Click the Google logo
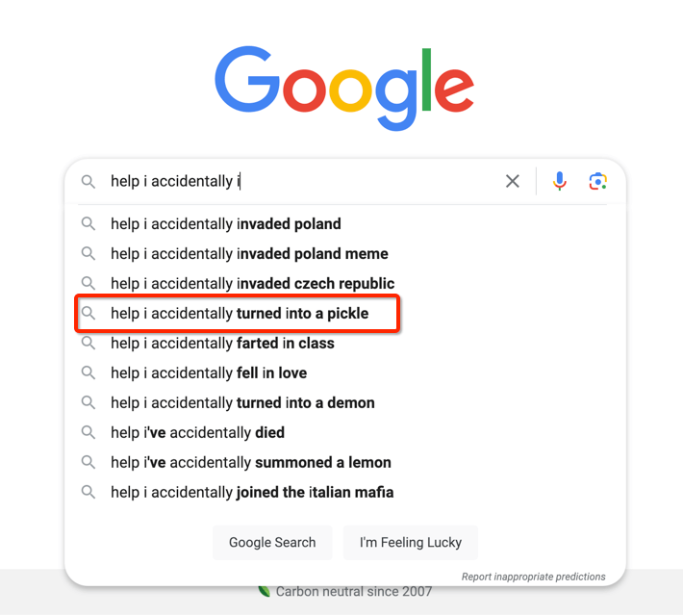The height and width of the screenshot is (616, 683). point(344,88)
